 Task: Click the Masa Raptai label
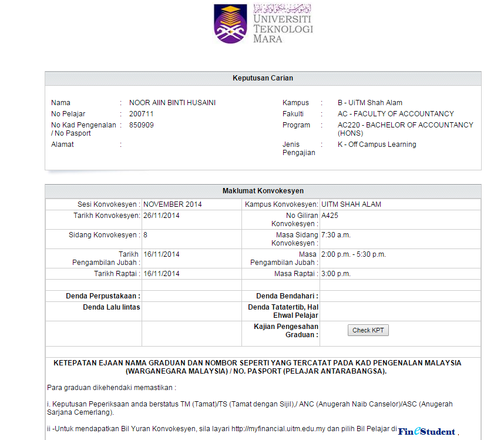pos(296,274)
